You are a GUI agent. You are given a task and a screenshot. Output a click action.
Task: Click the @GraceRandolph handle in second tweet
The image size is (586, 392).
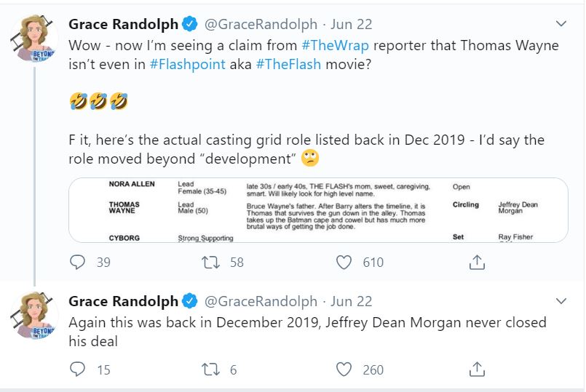pos(261,301)
